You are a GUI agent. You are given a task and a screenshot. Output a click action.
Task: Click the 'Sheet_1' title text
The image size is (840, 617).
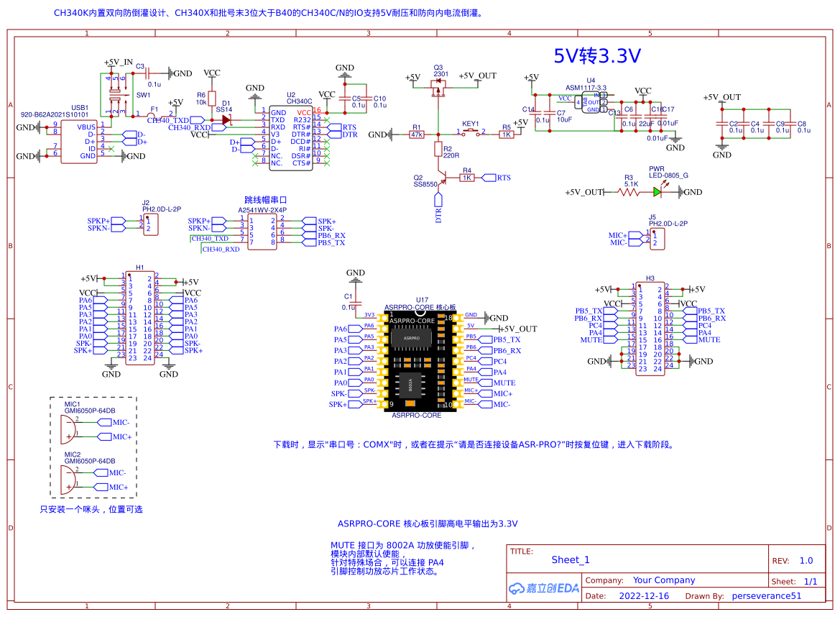tap(571, 559)
